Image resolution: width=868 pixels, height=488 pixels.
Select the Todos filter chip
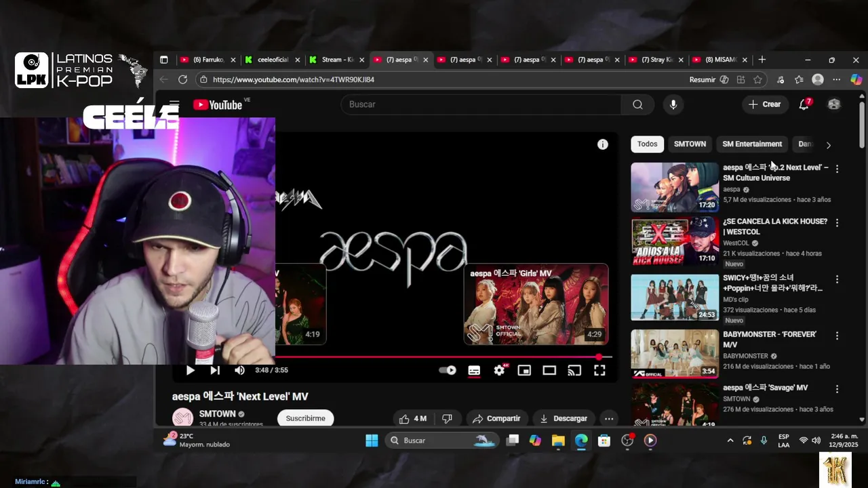coord(647,144)
